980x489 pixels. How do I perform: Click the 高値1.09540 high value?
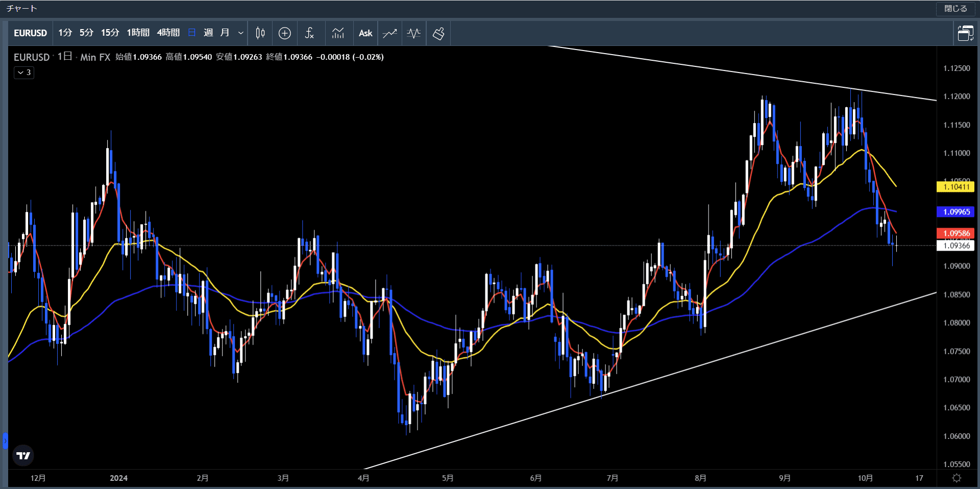pyautogui.click(x=188, y=57)
